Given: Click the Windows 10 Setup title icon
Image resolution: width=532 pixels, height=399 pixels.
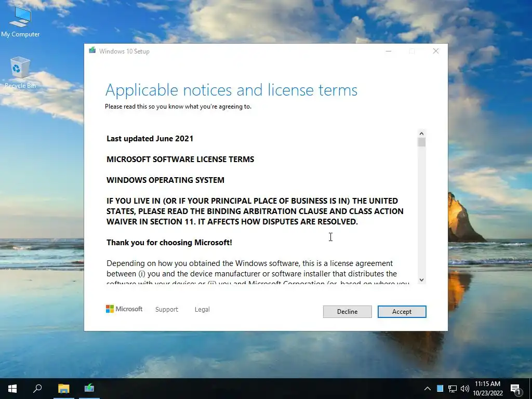Looking at the screenshot, I should [x=92, y=50].
